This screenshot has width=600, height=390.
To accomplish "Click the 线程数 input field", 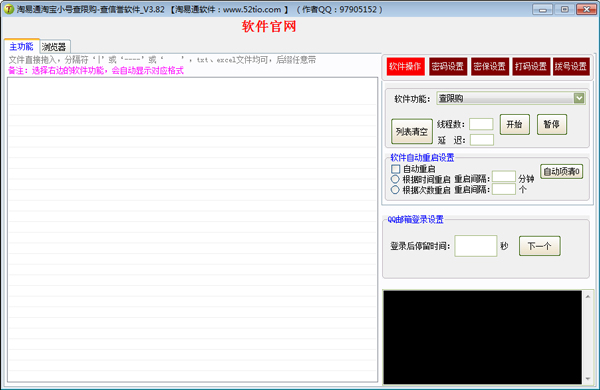I will pyautogui.click(x=481, y=124).
